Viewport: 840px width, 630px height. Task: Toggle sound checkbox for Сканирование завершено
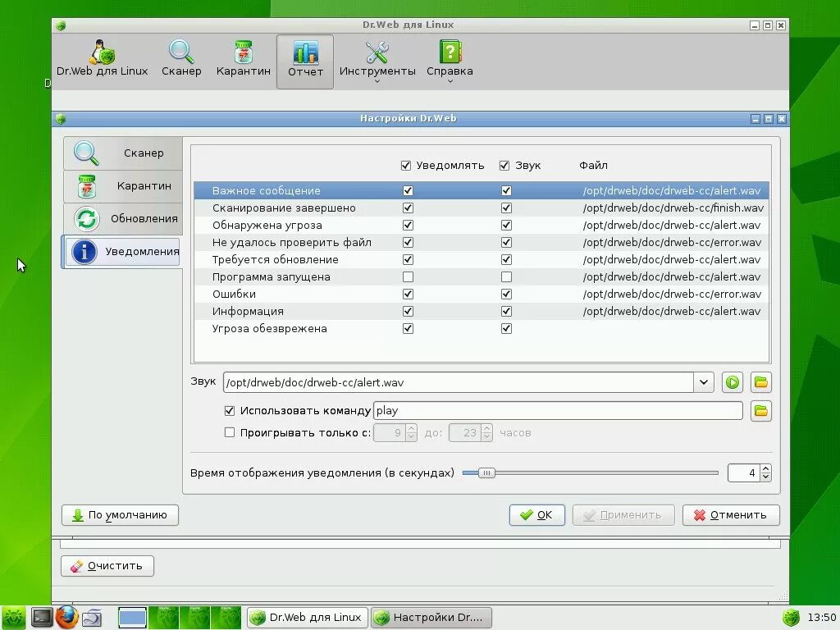coord(506,208)
